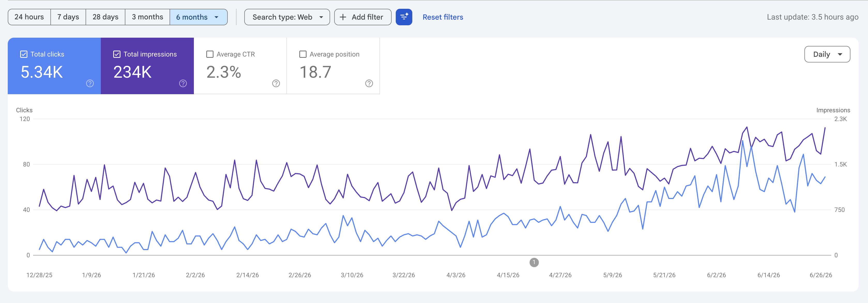Click the 5/21/26 date label
This screenshot has width=868, height=303.
pos(664,275)
